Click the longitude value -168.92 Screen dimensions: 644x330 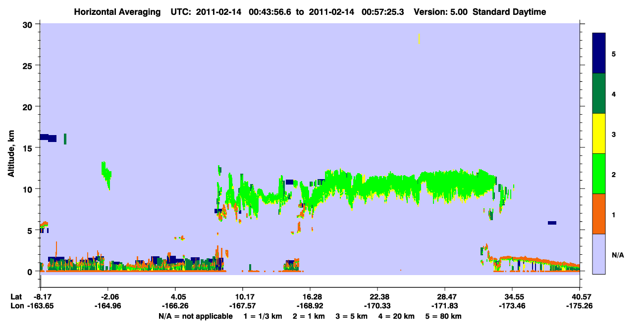click(310, 306)
